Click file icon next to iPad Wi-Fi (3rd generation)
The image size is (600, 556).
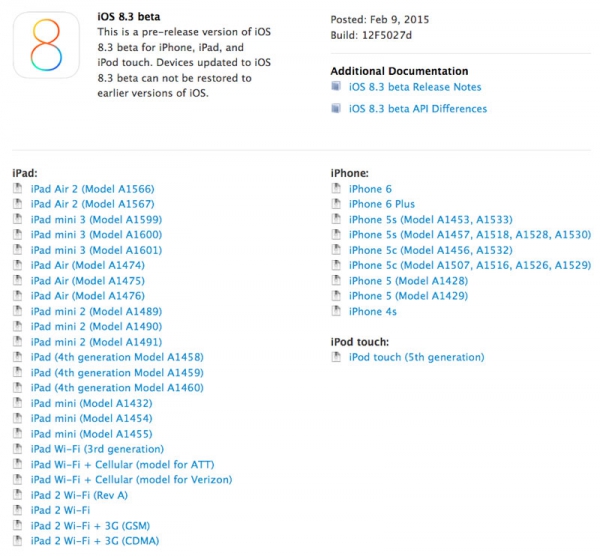click(18, 448)
